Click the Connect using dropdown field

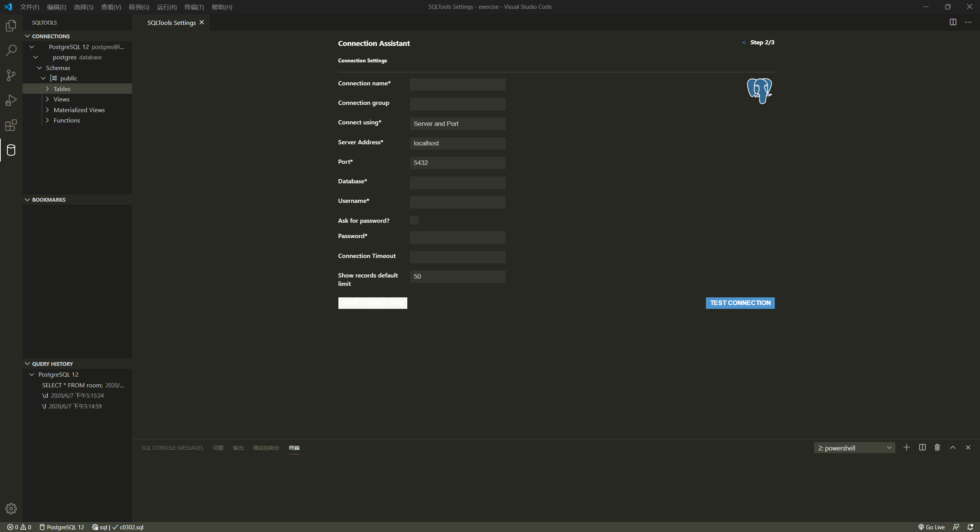pos(458,123)
